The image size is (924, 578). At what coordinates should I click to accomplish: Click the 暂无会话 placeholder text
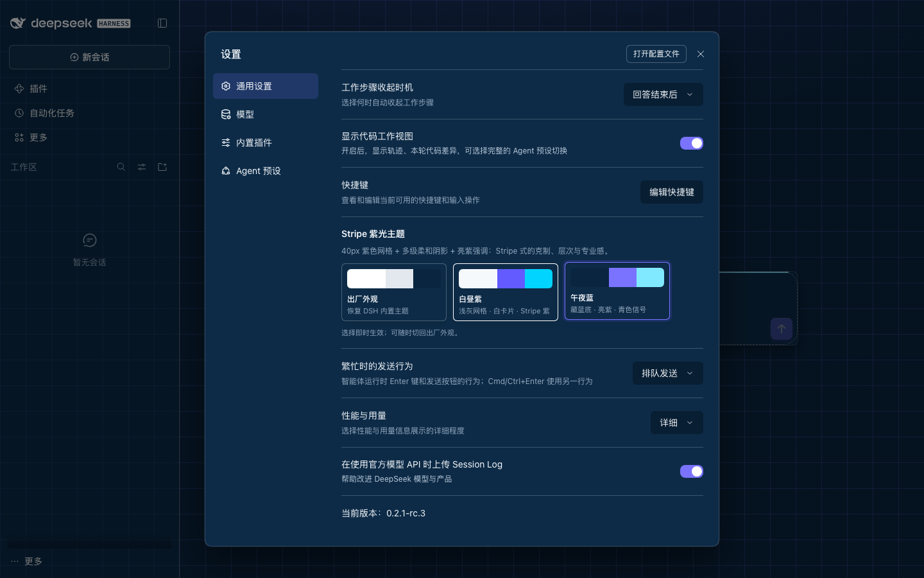(x=90, y=263)
